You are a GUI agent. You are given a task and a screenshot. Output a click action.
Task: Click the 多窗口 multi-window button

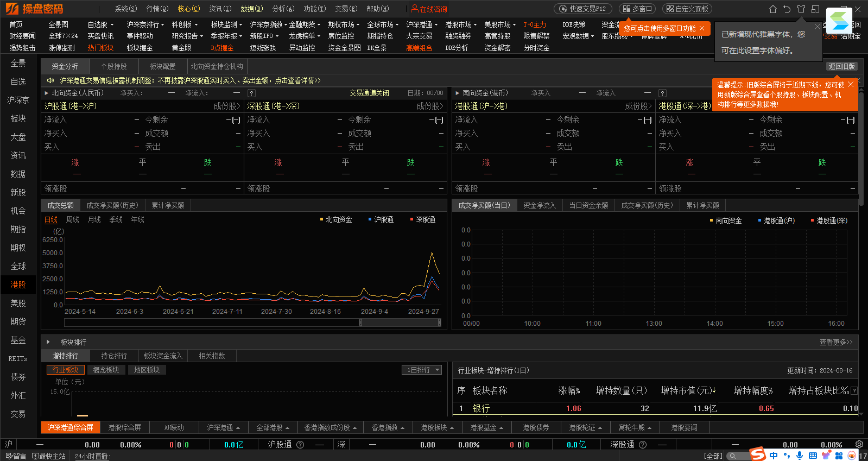point(637,9)
